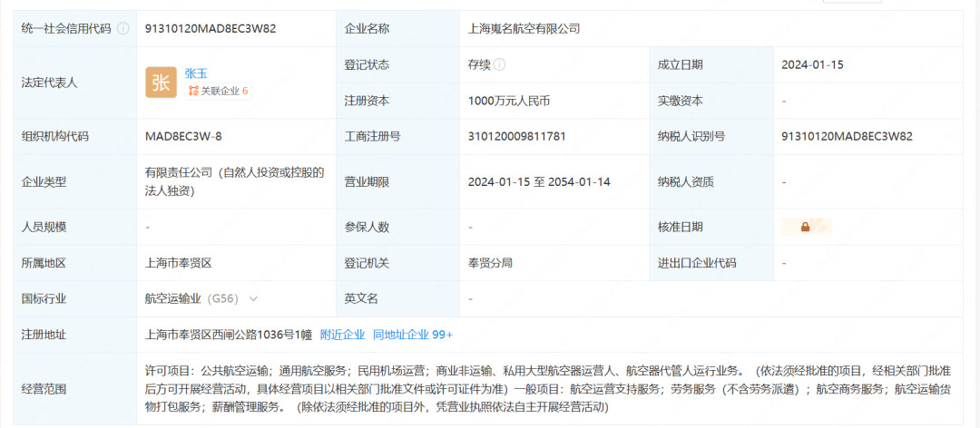Click the 关联企业 related companies icon
980x428 pixels.
pyautogui.click(x=192, y=91)
